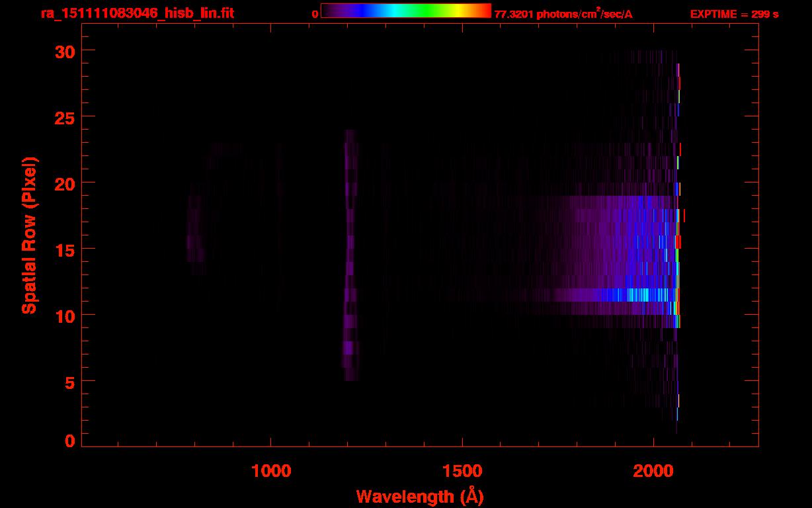This screenshot has height=508, width=812.
Task: Click the Wavelength (Å) axis title
Action: point(420,496)
